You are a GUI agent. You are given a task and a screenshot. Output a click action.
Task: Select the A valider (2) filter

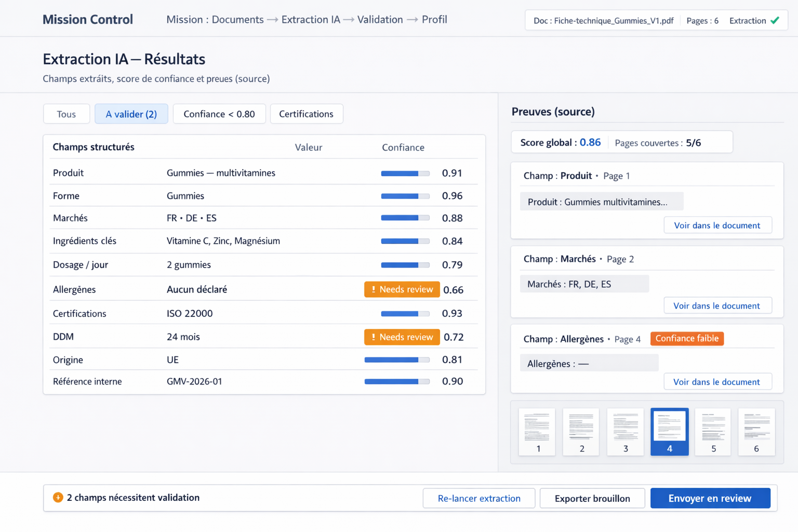point(131,114)
